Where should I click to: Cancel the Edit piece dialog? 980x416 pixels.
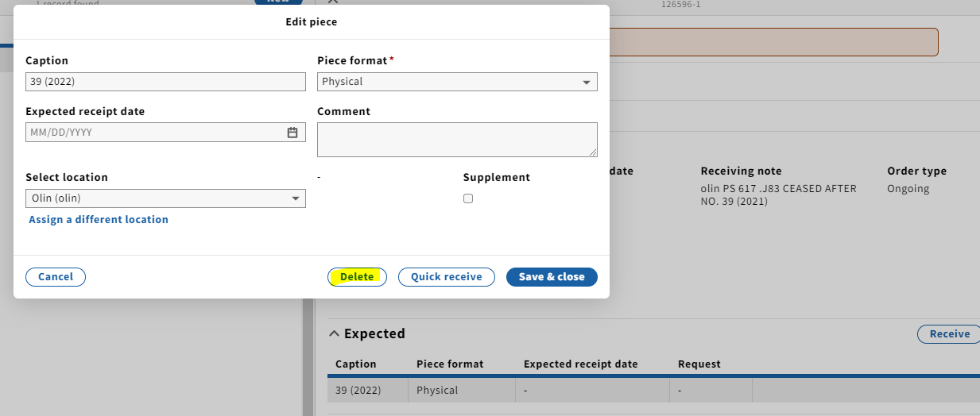coord(56,277)
